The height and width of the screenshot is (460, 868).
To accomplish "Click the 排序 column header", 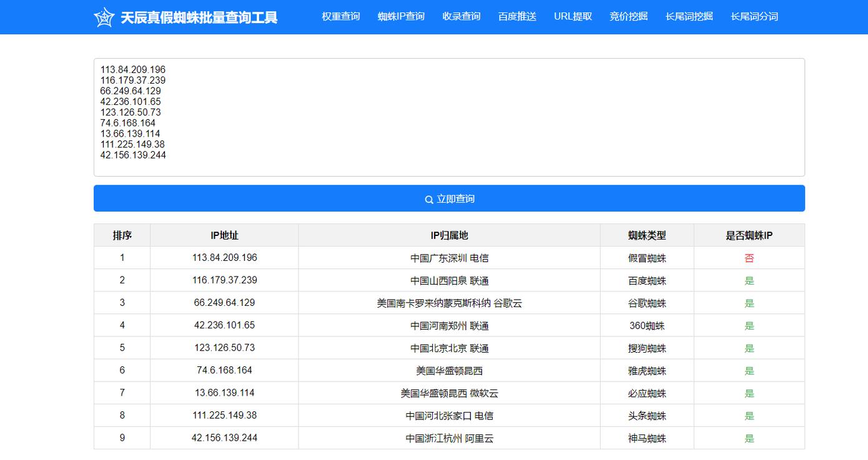I will click(122, 235).
